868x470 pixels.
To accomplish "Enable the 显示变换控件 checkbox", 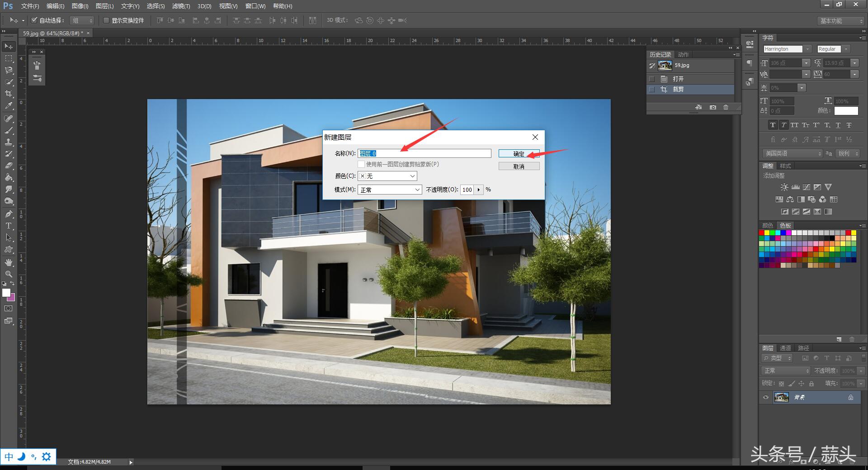I will (106, 20).
